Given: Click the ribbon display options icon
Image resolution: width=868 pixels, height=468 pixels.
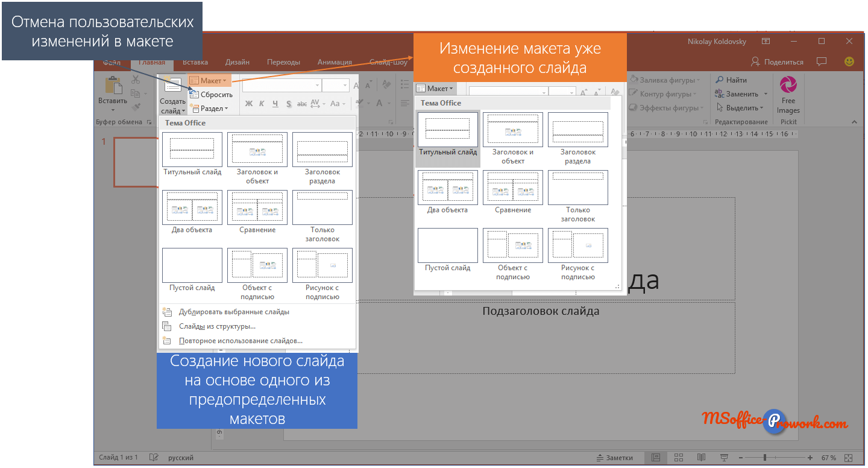Looking at the screenshot, I should tap(766, 42).
